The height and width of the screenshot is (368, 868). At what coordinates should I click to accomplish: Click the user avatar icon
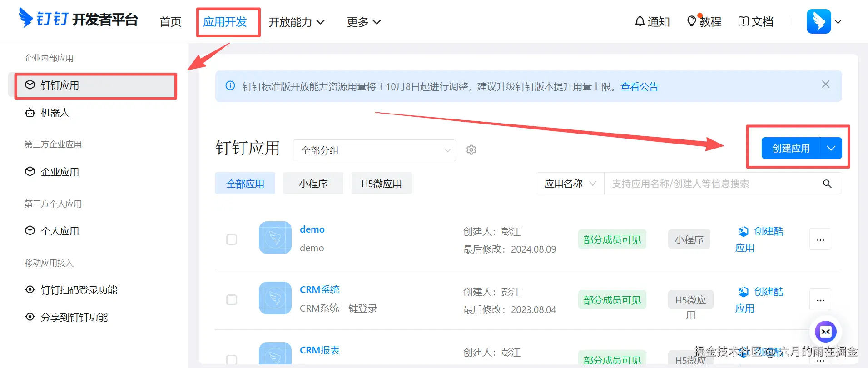[818, 21]
